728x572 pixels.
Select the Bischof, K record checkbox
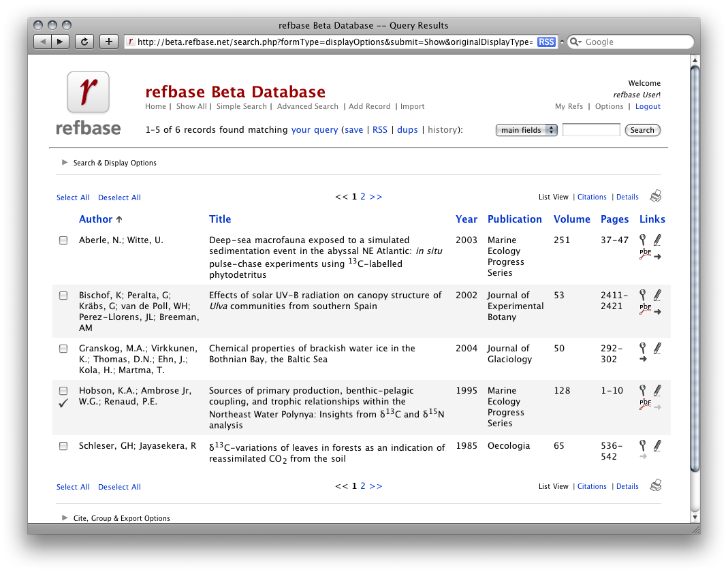pos(63,296)
